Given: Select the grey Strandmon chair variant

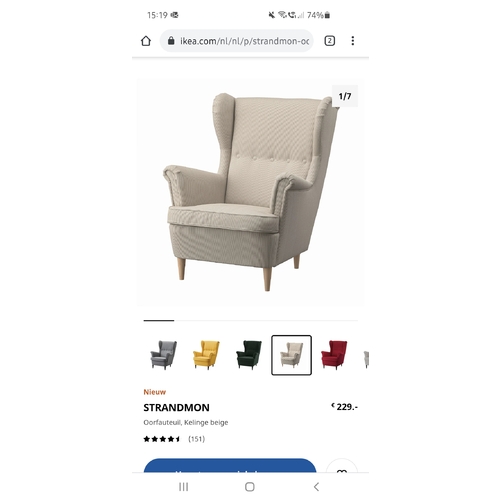Looking at the screenshot, I should [164, 355].
